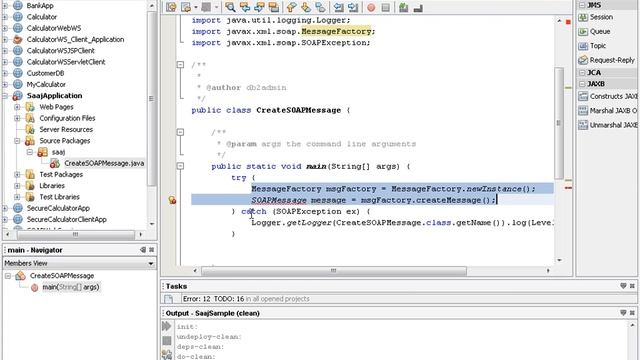Expand the Test Libraries folder

[x=17, y=197]
